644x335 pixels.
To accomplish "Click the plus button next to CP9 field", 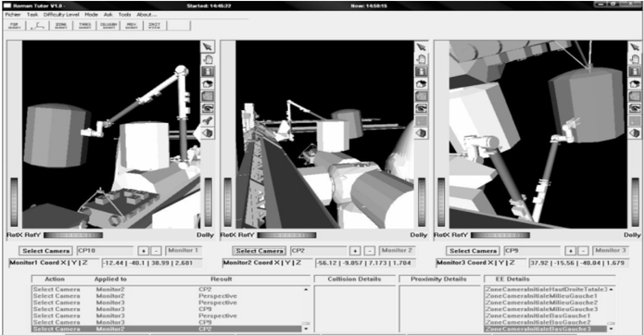I will coord(571,251).
